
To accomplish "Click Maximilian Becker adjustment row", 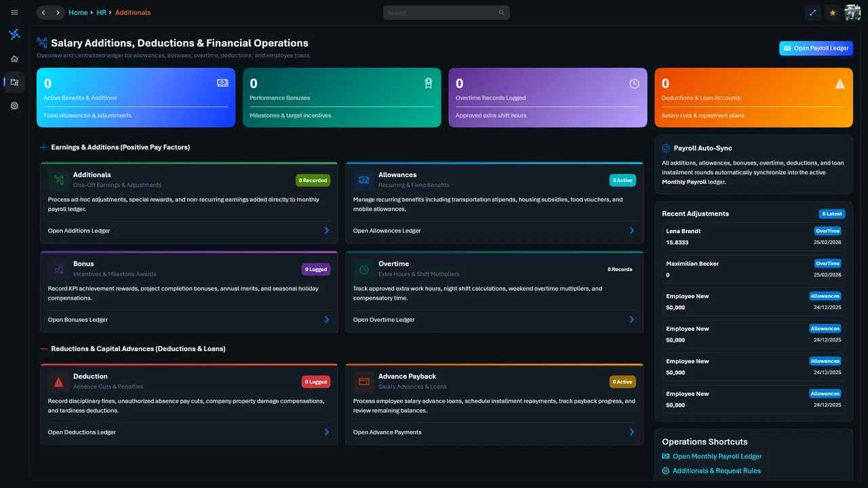I will (x=753, y=269).
